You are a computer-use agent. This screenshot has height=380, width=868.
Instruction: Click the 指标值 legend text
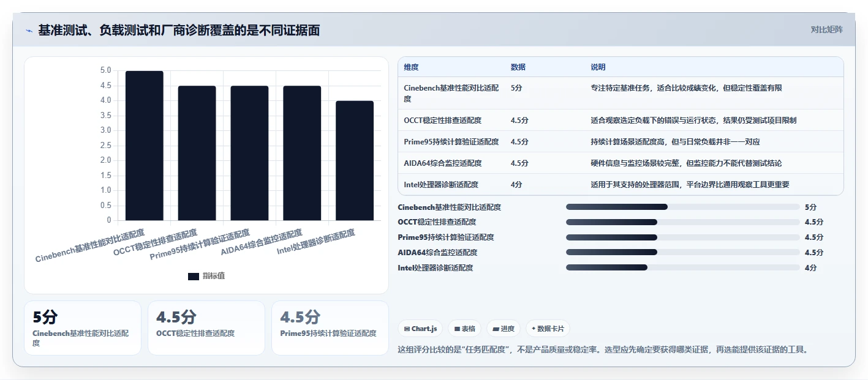point(213,276)
